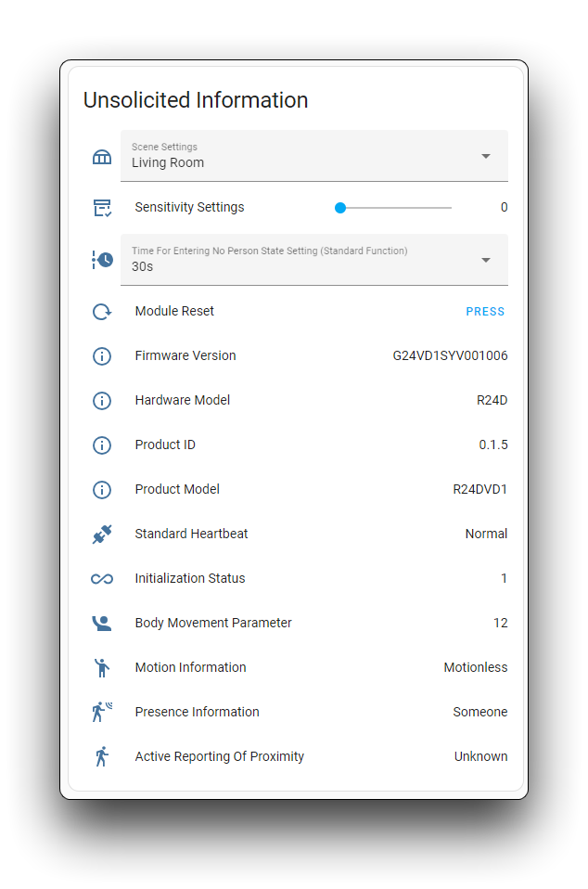Click the Standard Heartbeat plug icon
This screenshot has width=588, height=889.
pos(102,535)
